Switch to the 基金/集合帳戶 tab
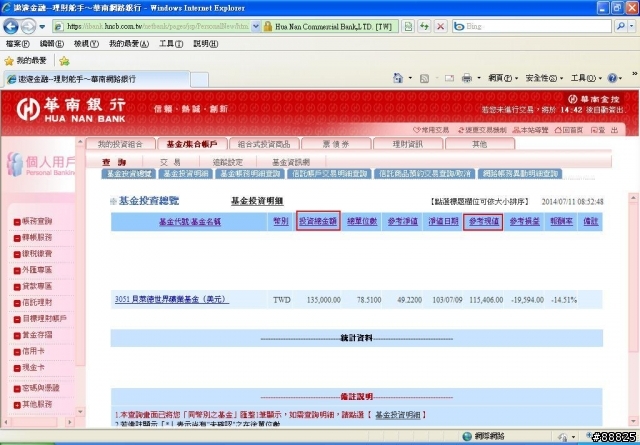 pos(192,144)
